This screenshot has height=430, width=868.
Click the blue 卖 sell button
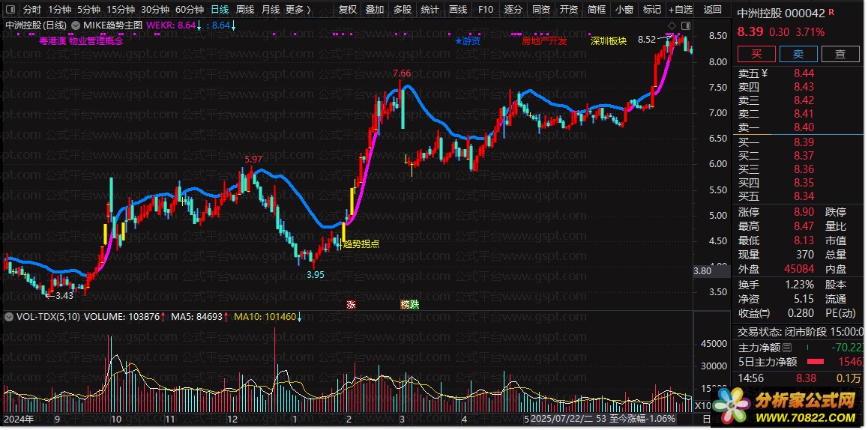[x=798, y=54]
